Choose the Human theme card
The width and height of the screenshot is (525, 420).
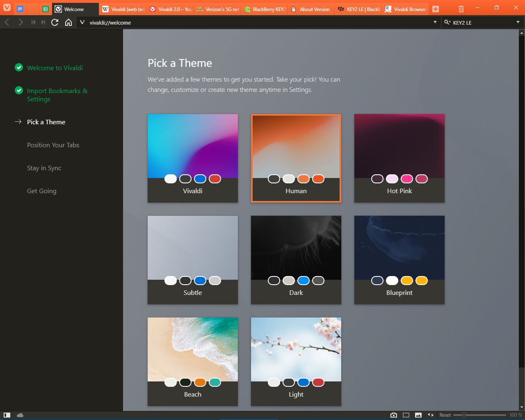click(x=296, y=158)
